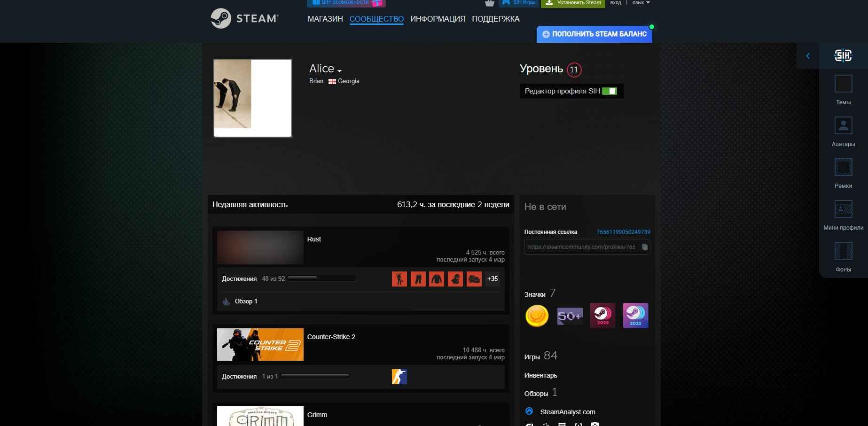Click the Пополнить Steam баланс button
Image resolution: width=868 pixels, height=426 pixels.
(594, 34)
